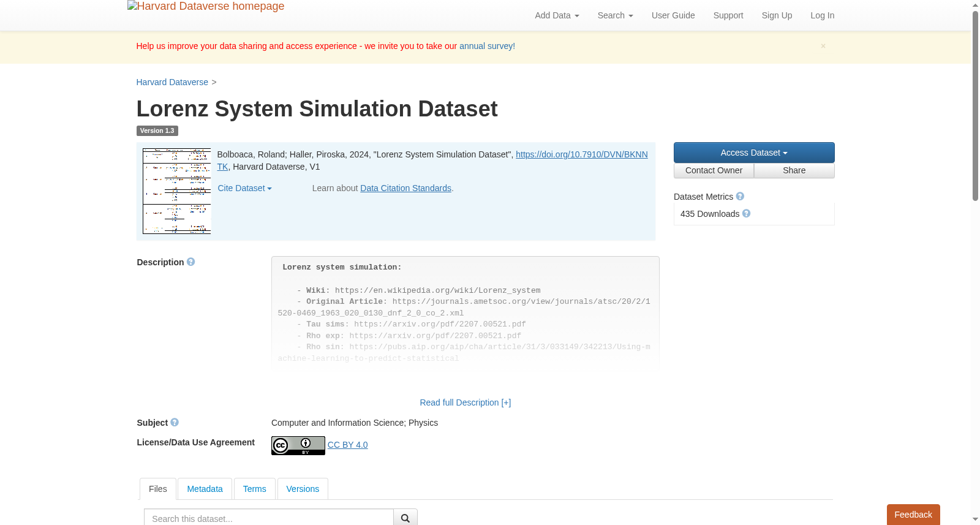Open the User Guide menu item
Viewport: 980px width, 525px height.
click(x=673, y=15)
